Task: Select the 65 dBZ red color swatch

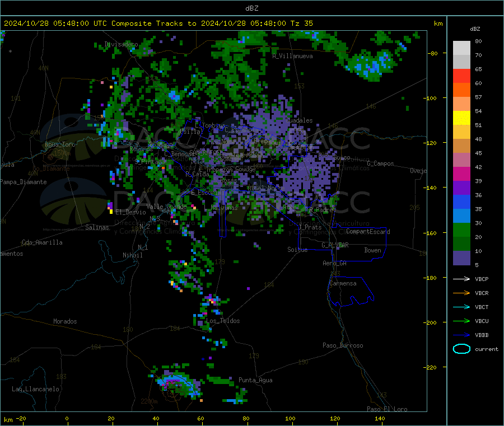Action: (461, 76)
